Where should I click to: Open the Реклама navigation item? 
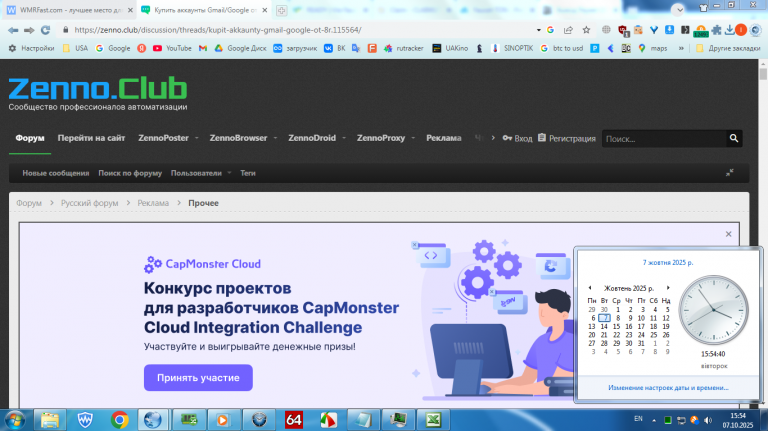[x=444, y=138]
